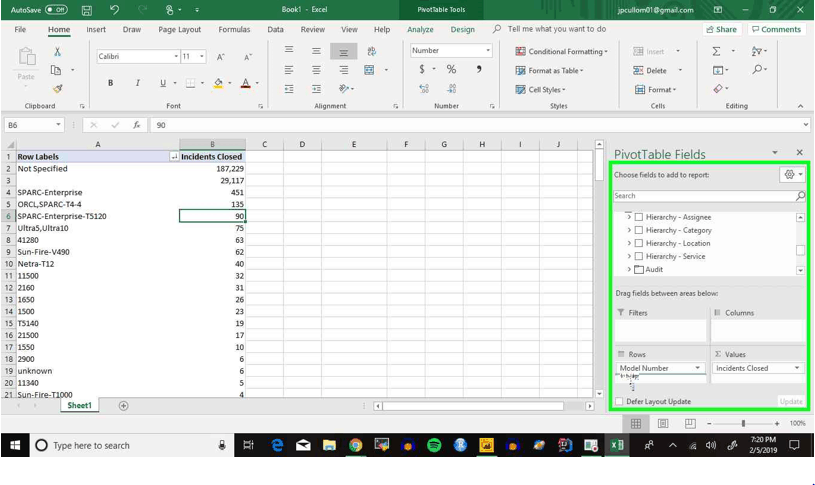Image resolution: width=815 pixels, height=485 pixels.
Task: Click Format as Table button
Action: tap(549, 70)
